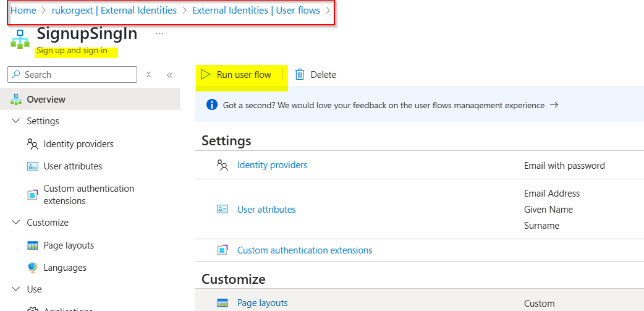Click the Home breadcrumb link

[x=23, y=11]
